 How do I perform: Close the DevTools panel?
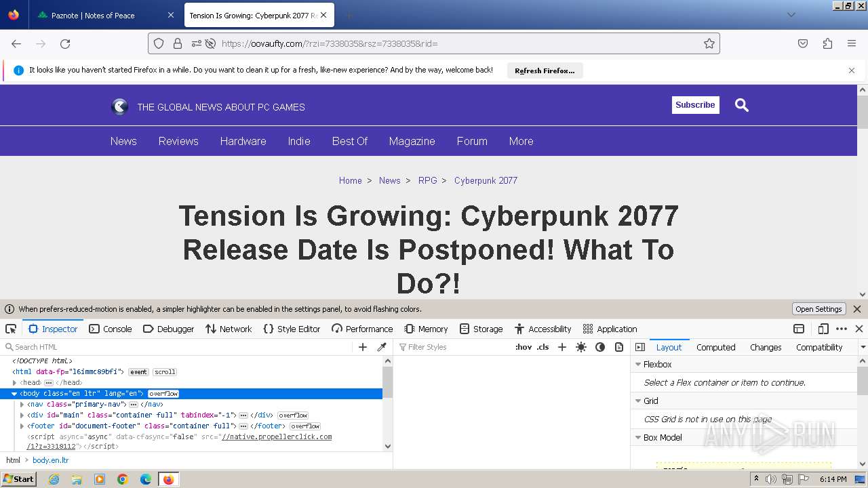[x=859, y=329]
